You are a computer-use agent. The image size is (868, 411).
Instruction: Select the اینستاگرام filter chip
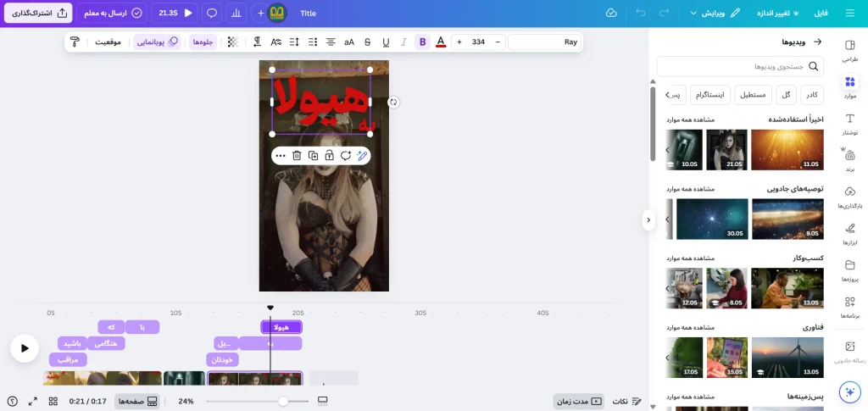710,95
